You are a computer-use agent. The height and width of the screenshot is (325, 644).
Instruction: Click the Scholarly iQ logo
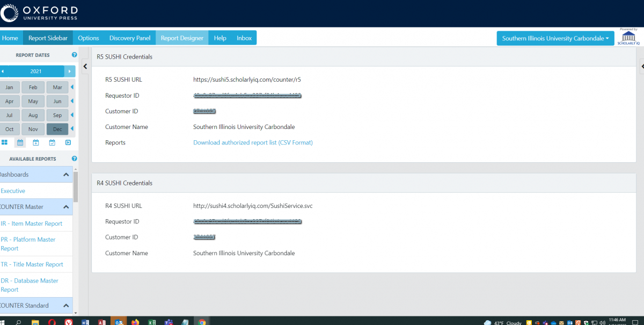628,37
